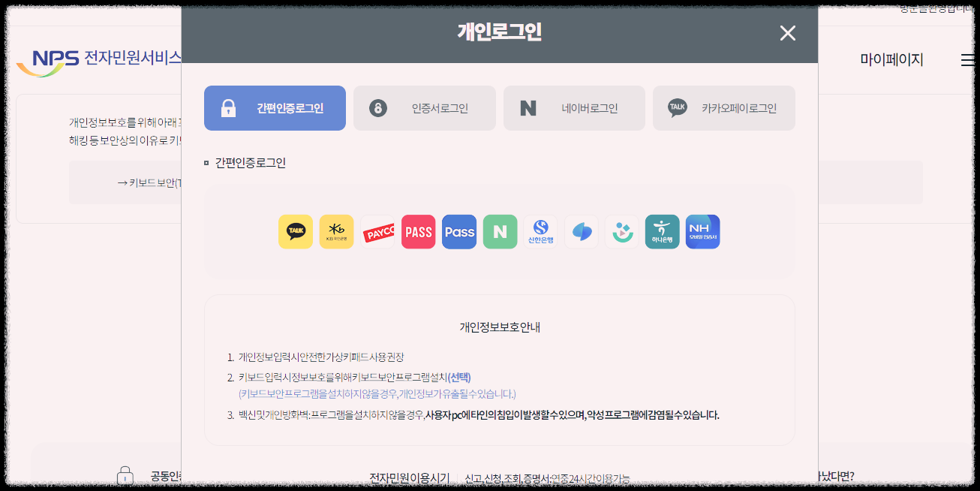Select the red PASS authentication icon
980x491 pixels.
[418, 231]
